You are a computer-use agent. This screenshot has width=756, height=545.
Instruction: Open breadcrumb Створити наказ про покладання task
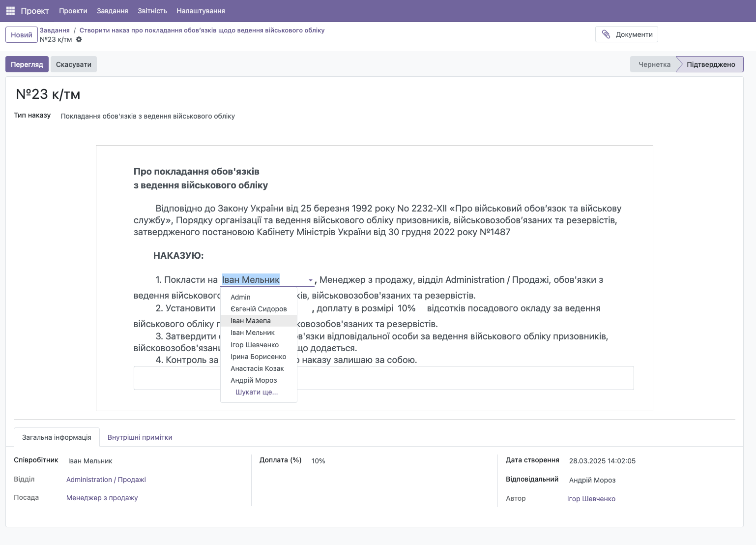(x=202, y=30)
